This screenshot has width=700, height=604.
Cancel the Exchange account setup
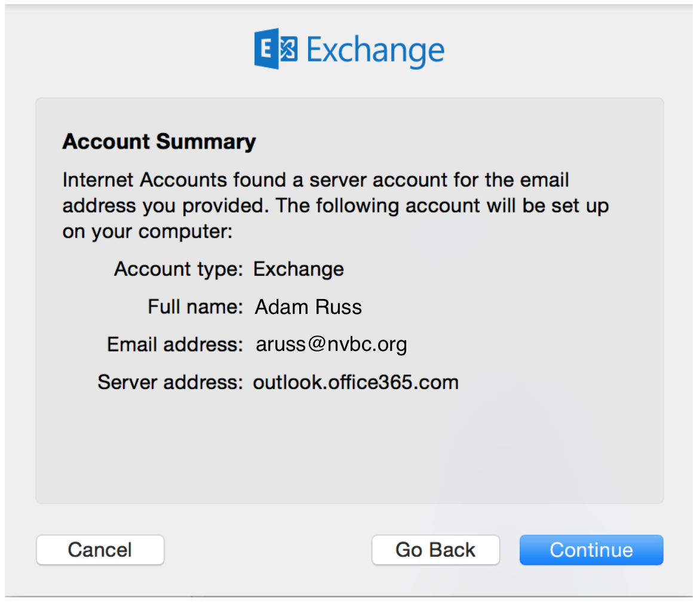100,550
